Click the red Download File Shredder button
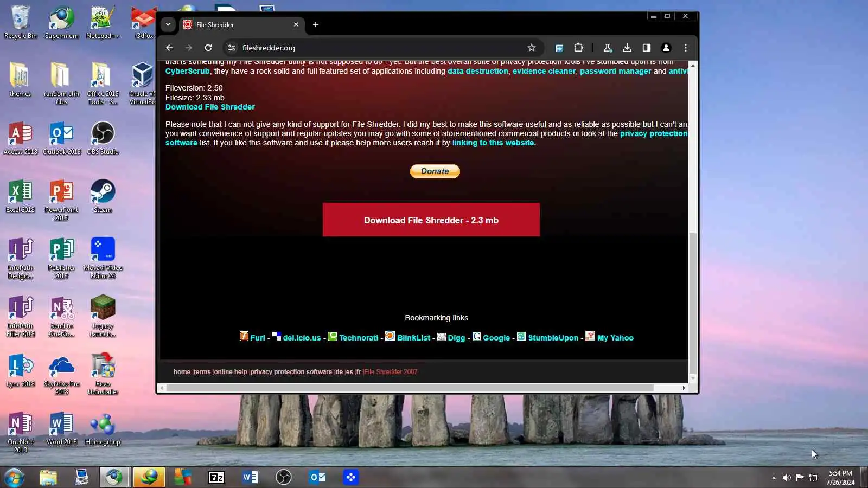The height and width of the screenshot is (488, 868). [431, 220]
